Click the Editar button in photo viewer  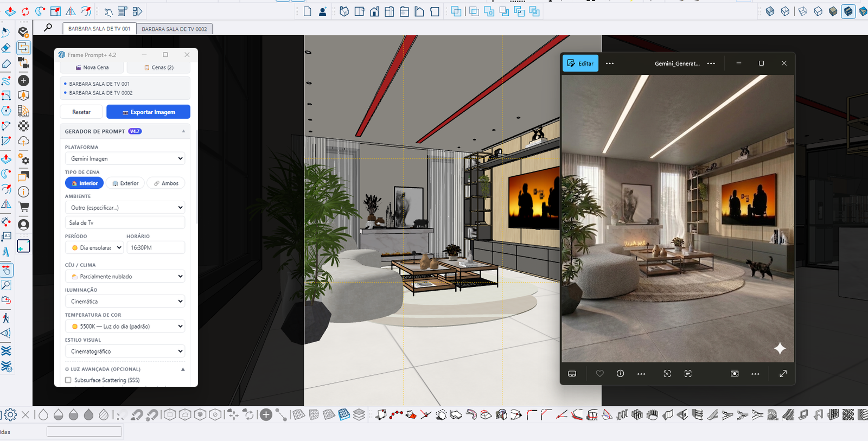point(580,63)
